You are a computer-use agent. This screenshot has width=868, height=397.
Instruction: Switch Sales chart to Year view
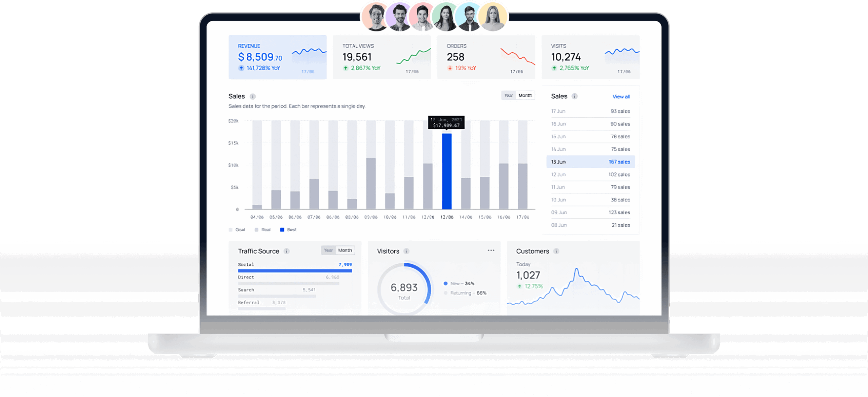click(x=508, y=96)
